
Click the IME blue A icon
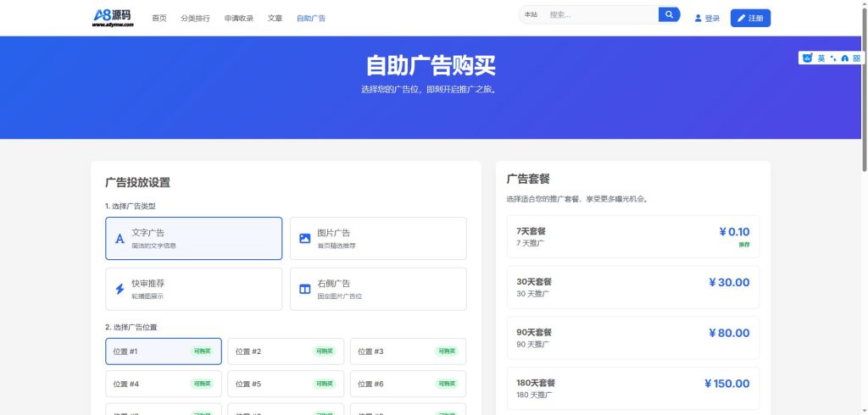click(x=845, y=58)
